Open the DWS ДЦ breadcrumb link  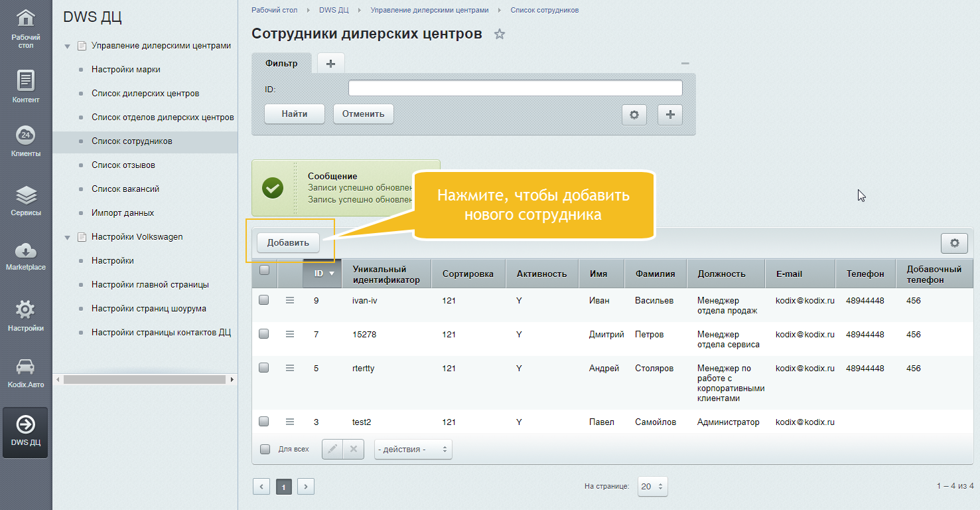[334, 11]
